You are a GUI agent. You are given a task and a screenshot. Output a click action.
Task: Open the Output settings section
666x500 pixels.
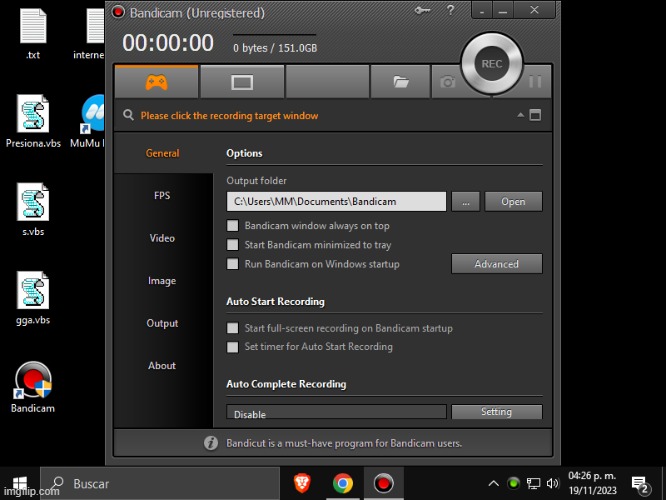coord(162,323)
